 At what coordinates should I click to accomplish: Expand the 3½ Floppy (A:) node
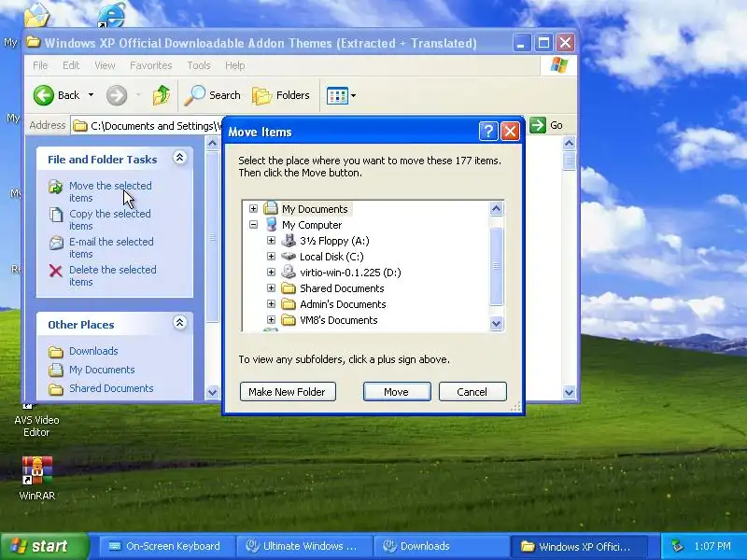271,241
